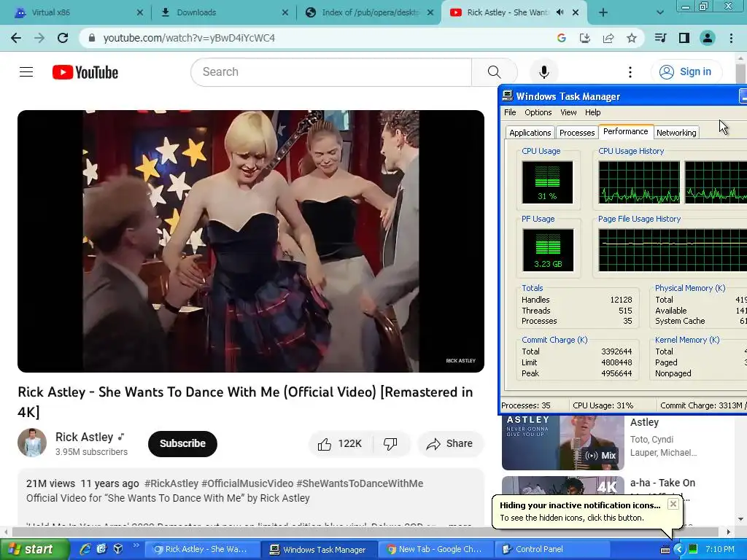Click the vertical page scrollbar thumb
Screen dimensions: 747x560
pos(740,73)
